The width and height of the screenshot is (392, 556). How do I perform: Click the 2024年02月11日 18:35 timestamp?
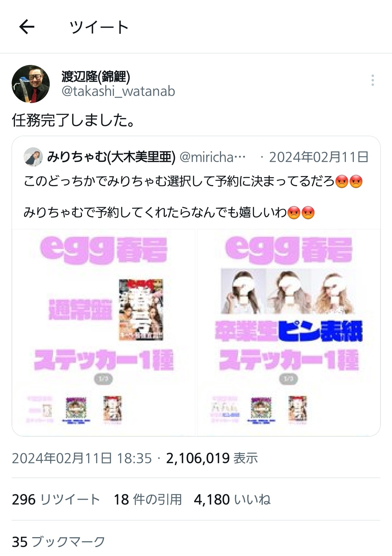point(82,458)
